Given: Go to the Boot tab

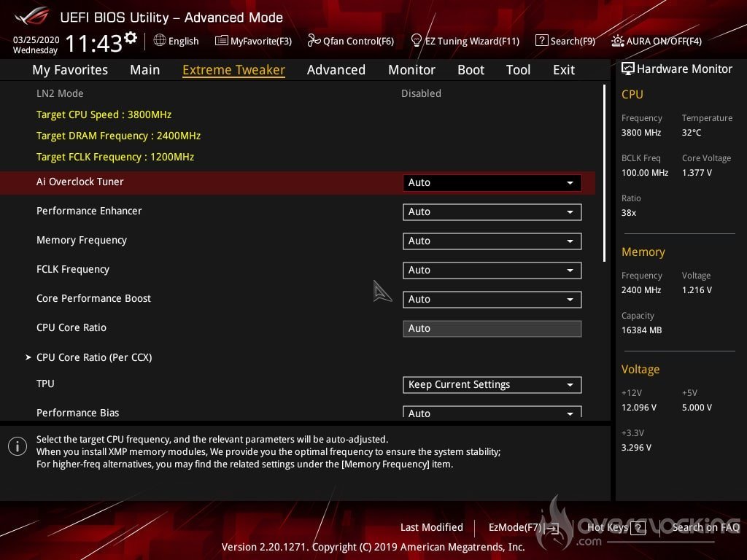Looking at the screenshot, I should pyautogui.click(x=471, y=70).
